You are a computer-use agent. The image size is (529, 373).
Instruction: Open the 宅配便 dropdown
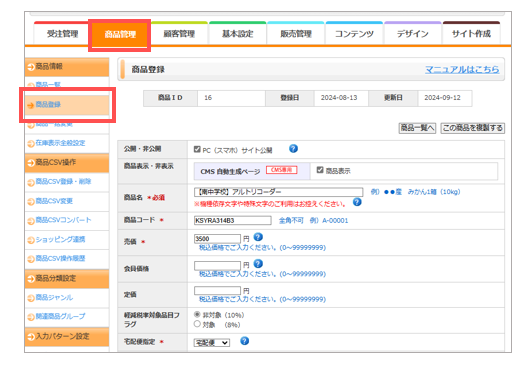[x=212, y=343]
